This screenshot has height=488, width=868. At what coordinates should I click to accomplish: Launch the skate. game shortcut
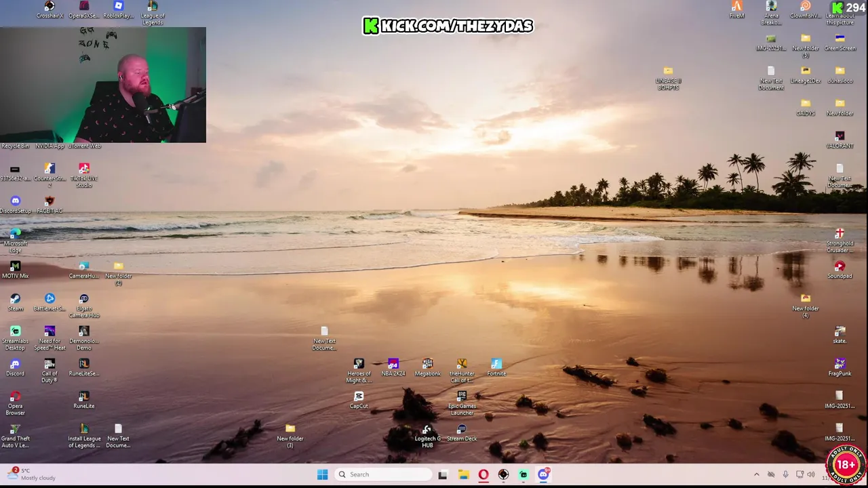tap(840, 335)
